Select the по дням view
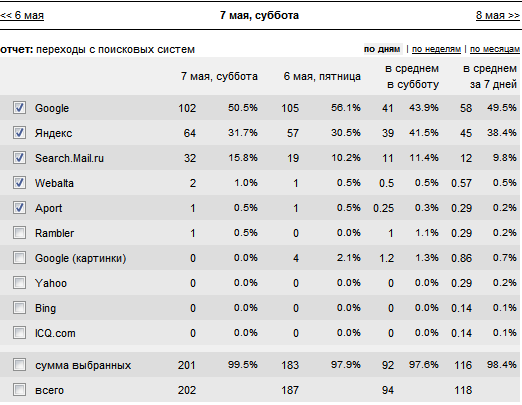 pos(382,49)
